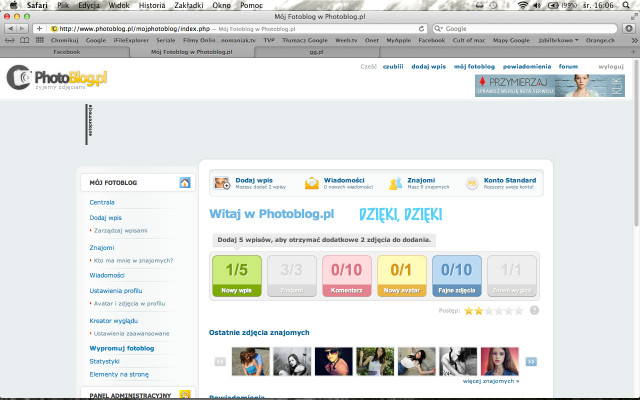Go to previous friends photos with left arrow
This screenshot has height=400, width=640.
(220, 362)
